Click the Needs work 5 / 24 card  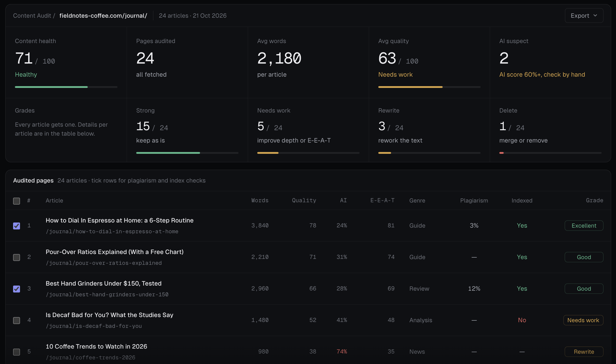[308, 130]
